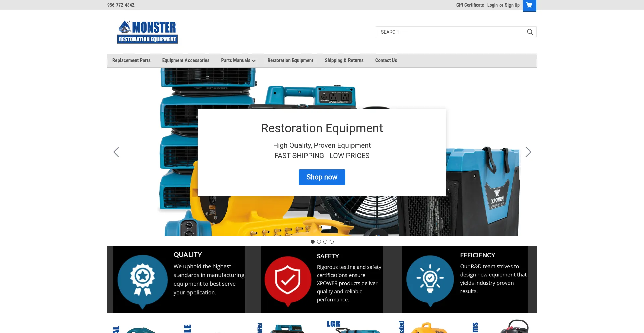Click the Safety shield checkmark icon
The height and width of the screenshot is (333, 644).
click(x=288, y=281)
